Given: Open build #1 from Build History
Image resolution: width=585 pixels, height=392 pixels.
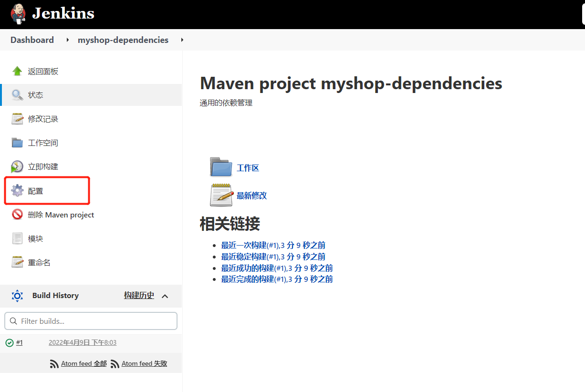Looking at the screenshot, I should tap(19, 342).
